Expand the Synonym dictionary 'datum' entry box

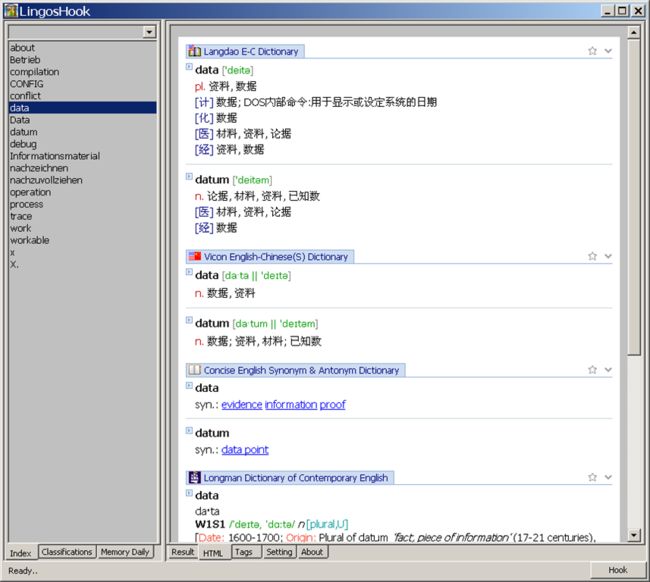coord(189,430)
